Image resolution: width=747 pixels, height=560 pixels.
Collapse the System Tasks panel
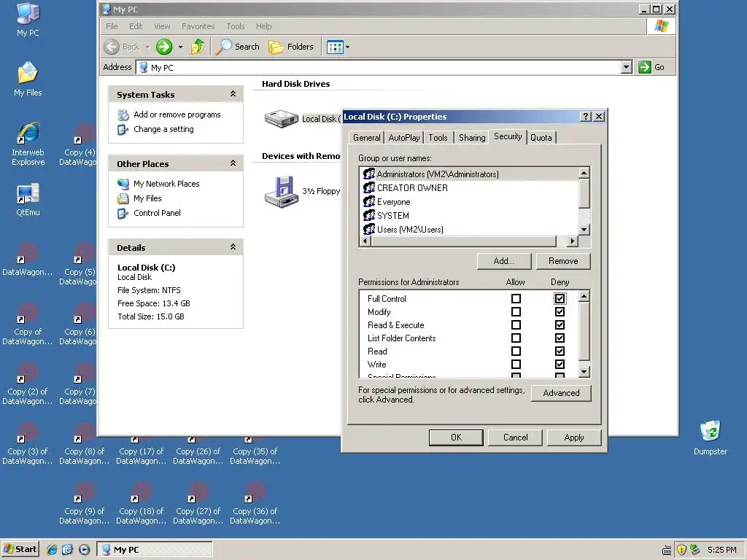[233, 94]
